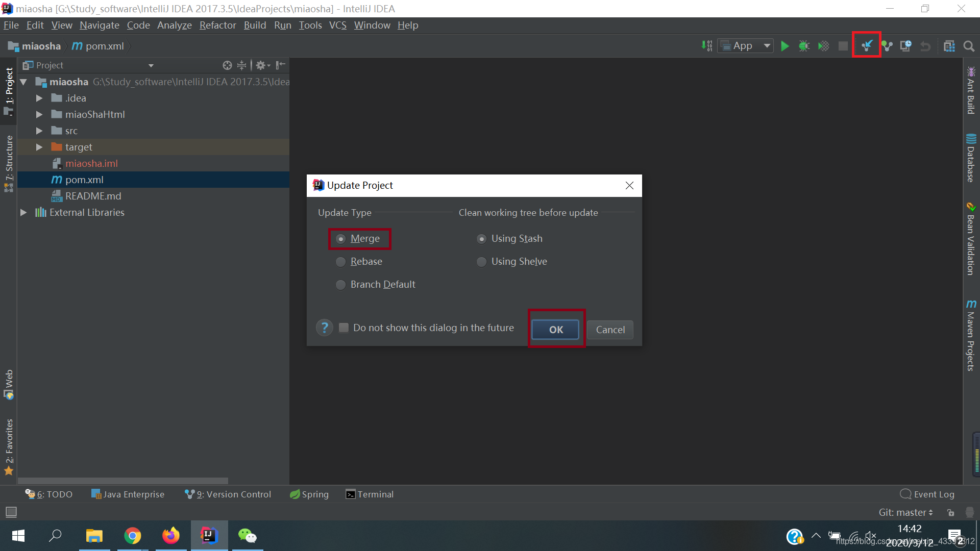The image size is (980, 551).
Task: Click the Windows search magnifier
Action: pyautogui.click(x=55, y=536)
